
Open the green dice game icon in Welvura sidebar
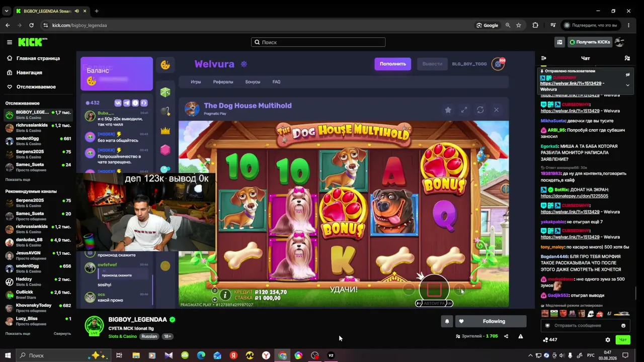point(165,93)
